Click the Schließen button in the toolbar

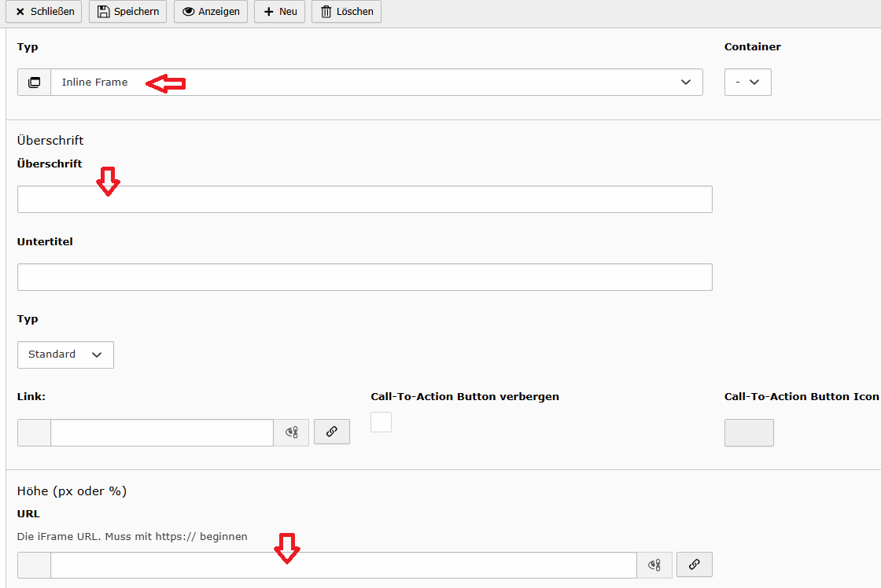pyautogui.click(x=44, y=12)
